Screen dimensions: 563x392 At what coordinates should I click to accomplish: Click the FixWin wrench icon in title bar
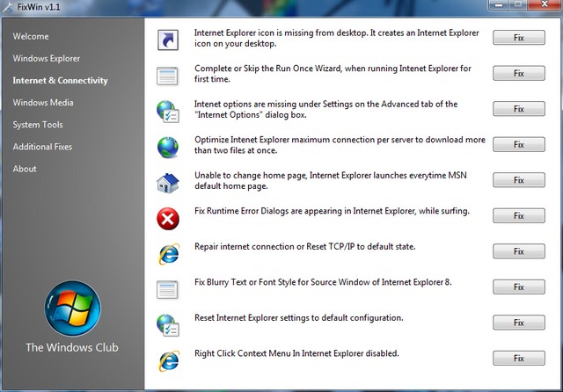[x=8, y=7]
